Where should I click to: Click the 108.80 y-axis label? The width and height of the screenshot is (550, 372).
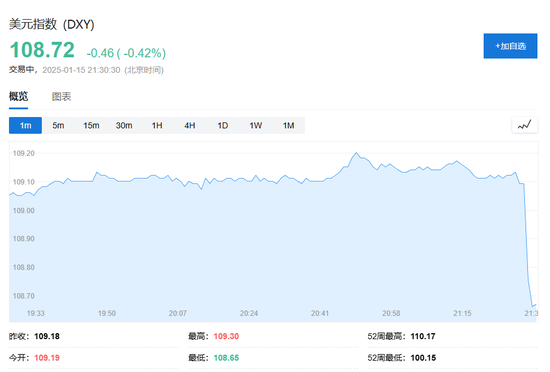24,268
